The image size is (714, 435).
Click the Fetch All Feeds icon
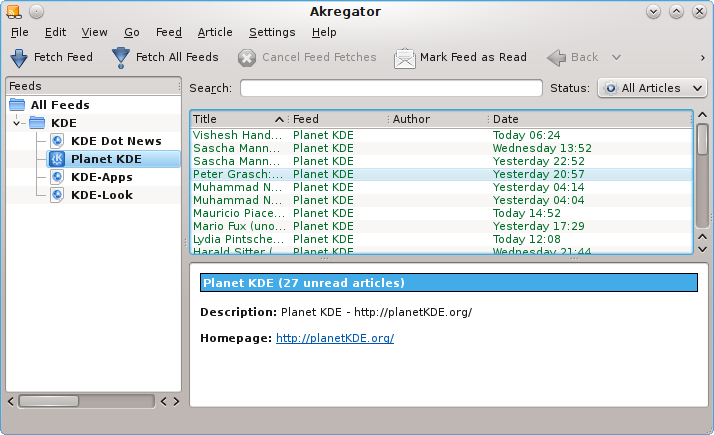(121, 58)
